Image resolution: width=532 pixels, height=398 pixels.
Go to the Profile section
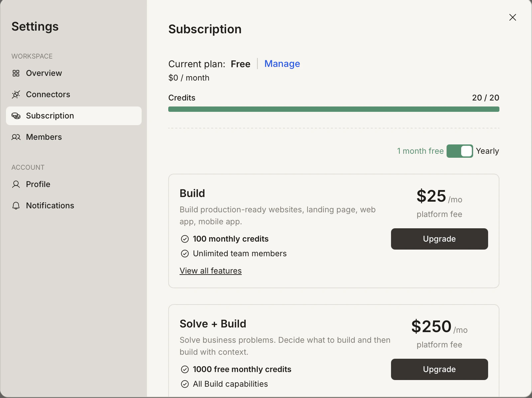38,184
